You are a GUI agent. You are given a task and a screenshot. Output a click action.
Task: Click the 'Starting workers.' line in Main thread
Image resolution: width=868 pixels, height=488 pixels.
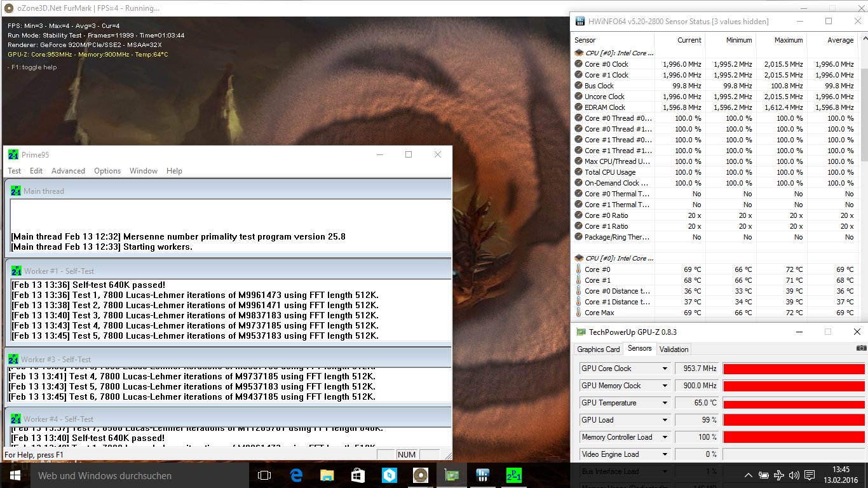click(x=101, y=247)
